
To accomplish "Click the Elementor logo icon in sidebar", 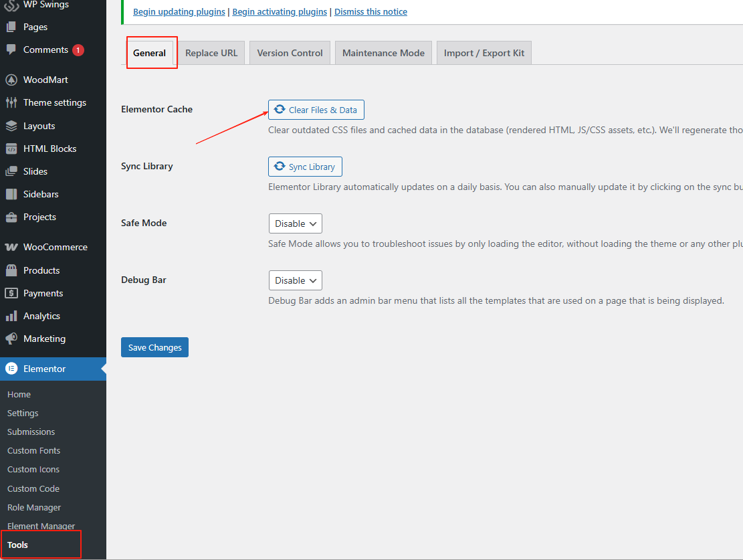I will (x=11, y=369).
